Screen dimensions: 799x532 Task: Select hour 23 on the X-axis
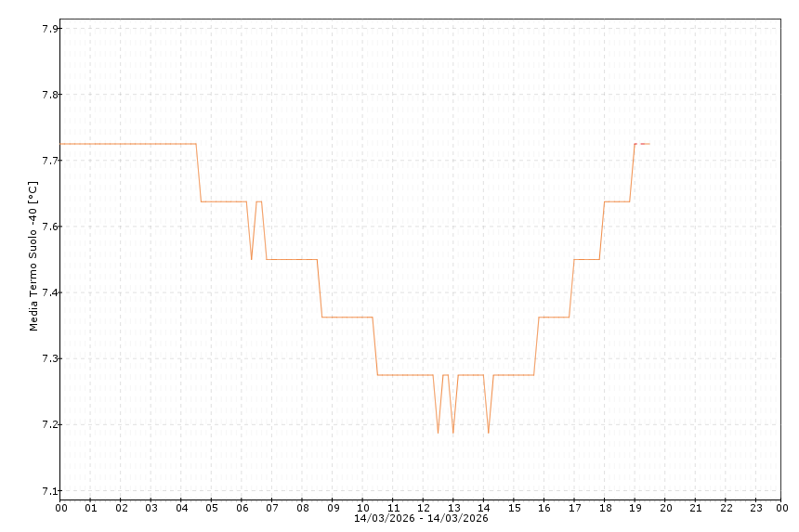click(x=755, y=508)
